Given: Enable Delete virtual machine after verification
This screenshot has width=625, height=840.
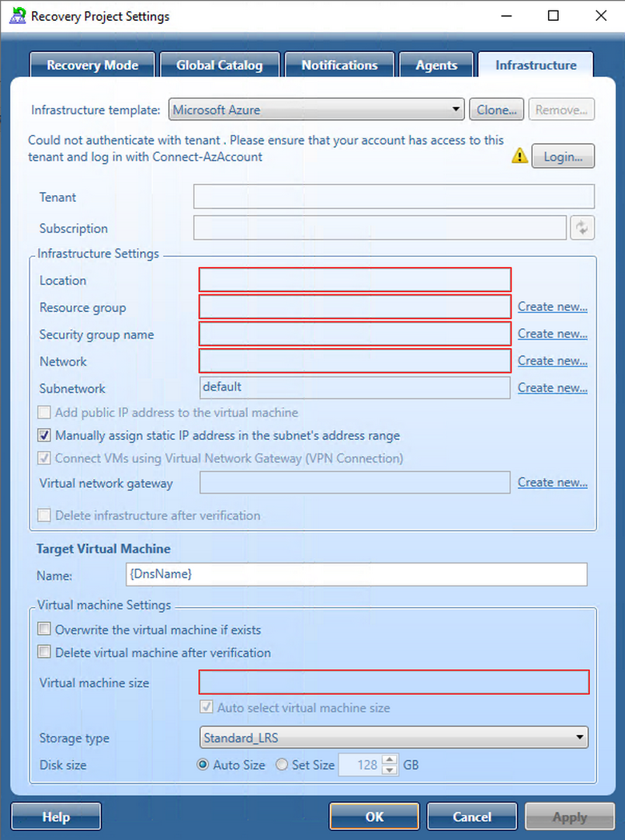Looking at the screenshot, I should click(x=44, y=652).
